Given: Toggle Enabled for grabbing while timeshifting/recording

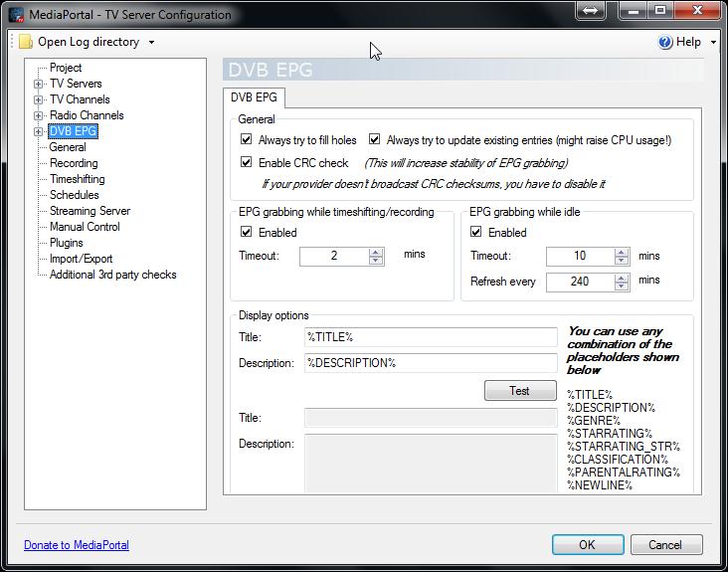Looking at the screenshot, I should pyautogui.click(x=246, y=232).
